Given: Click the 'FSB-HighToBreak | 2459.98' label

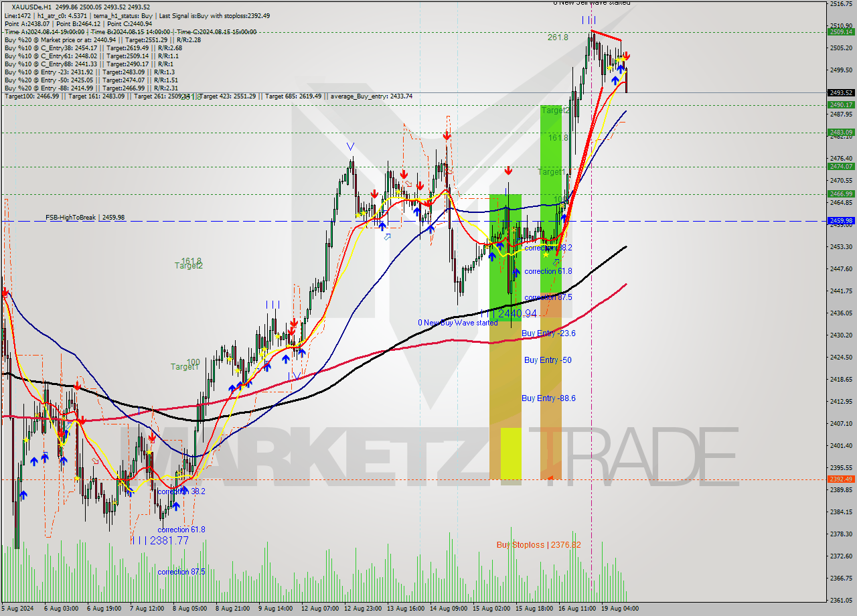Looking at the screenshot, I should pos(85,218).
